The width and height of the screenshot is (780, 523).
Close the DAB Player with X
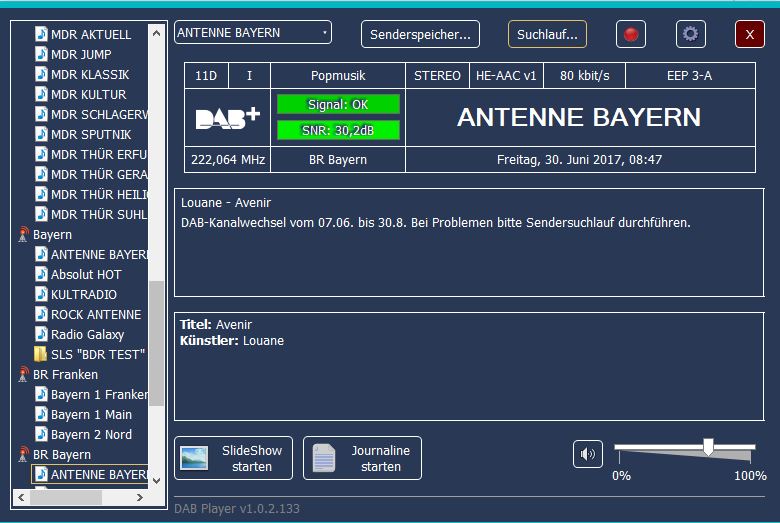tap(750, 34)
